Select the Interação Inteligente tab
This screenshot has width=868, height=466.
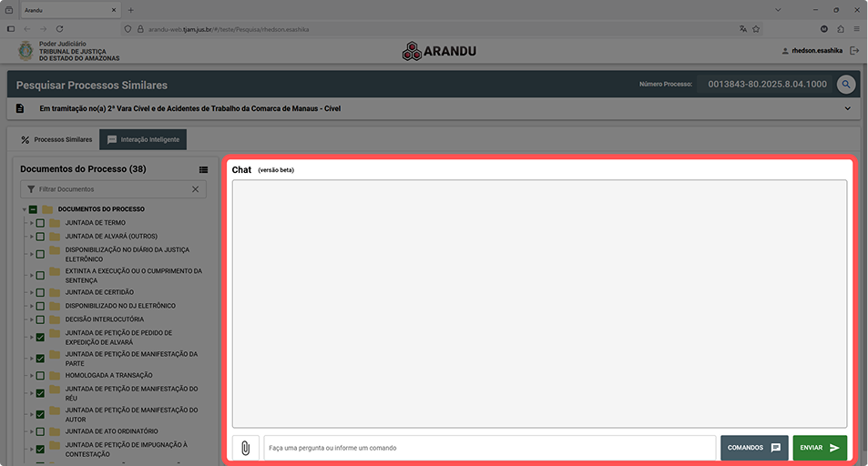pyautogui.click(x=143, y=140)
